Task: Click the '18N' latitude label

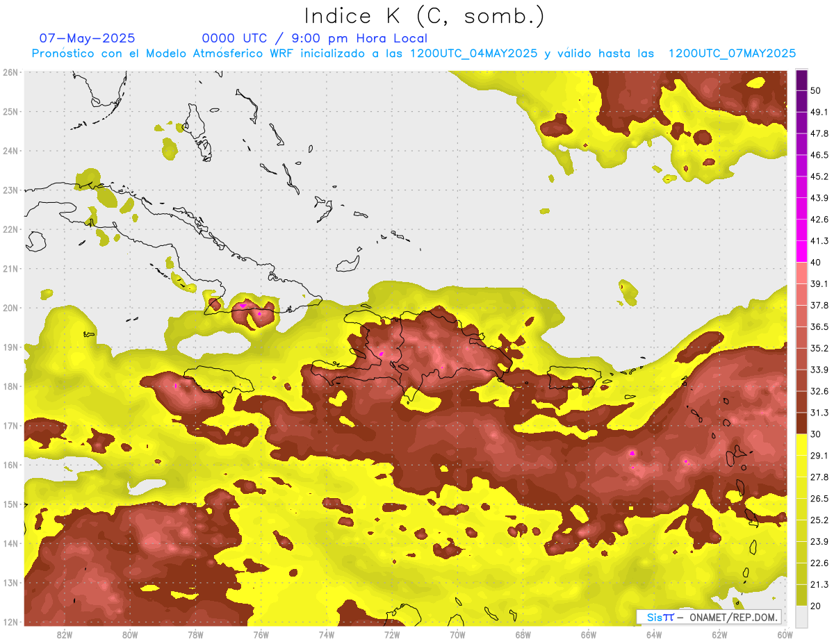Action: (10, 386)
